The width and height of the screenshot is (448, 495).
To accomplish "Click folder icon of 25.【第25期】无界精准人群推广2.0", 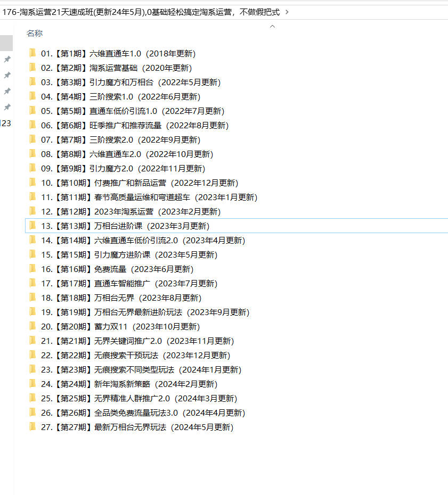I will [x=32, y=398].
